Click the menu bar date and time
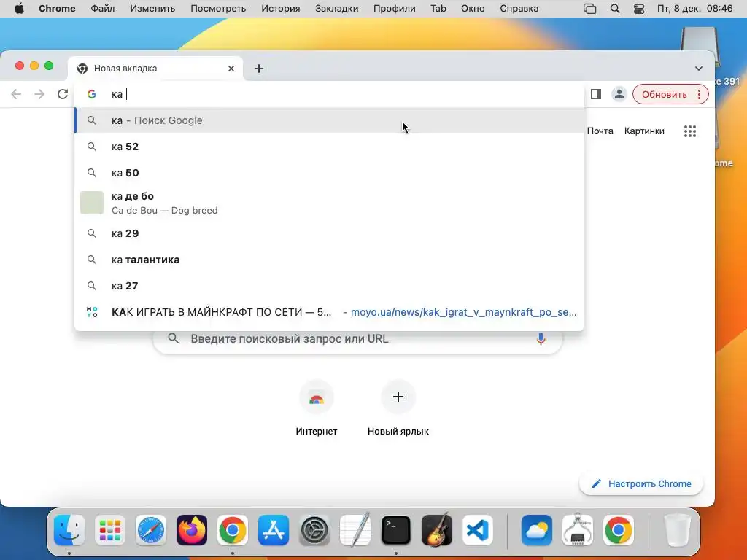The width and height of the screenshot is (747, 560). click(694, 9)
